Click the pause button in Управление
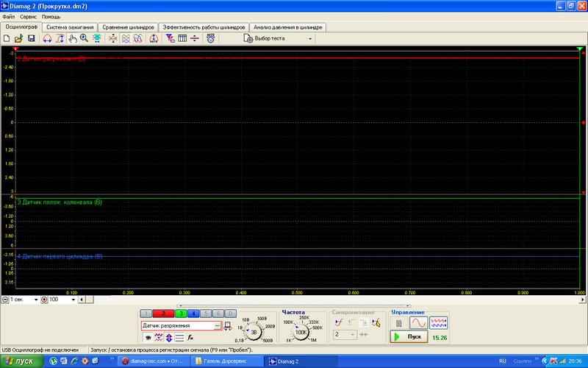Viewport: 588px width, 368px height. pos(398,323)
